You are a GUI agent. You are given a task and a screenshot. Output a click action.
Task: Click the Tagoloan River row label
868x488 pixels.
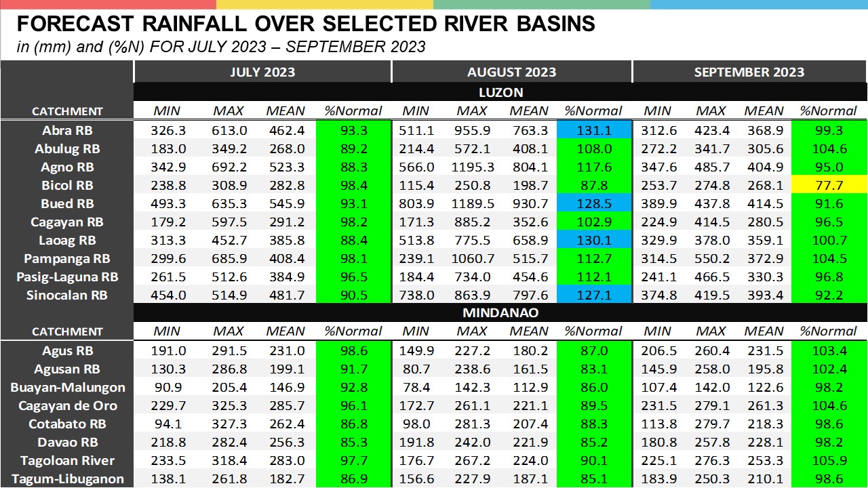(67, 460)
